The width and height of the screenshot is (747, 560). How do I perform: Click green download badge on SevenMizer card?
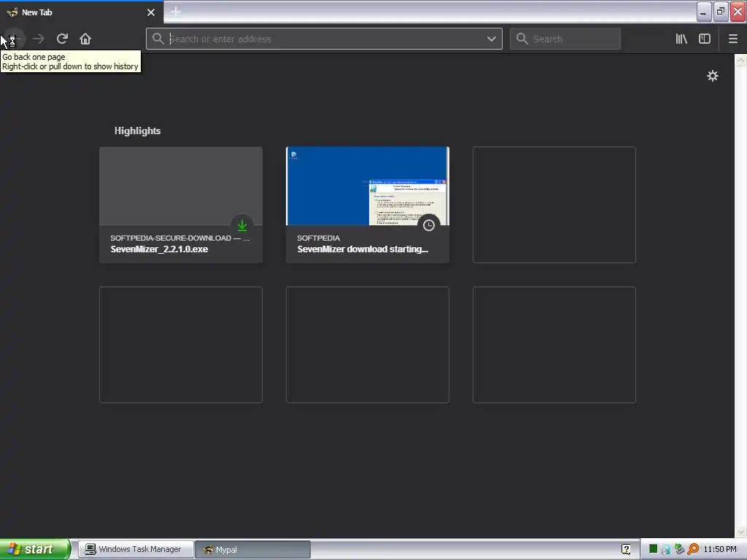pos(242,225)
